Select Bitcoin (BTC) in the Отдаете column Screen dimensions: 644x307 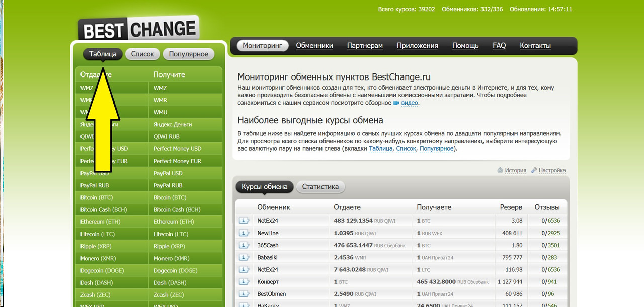coord(112,197)
